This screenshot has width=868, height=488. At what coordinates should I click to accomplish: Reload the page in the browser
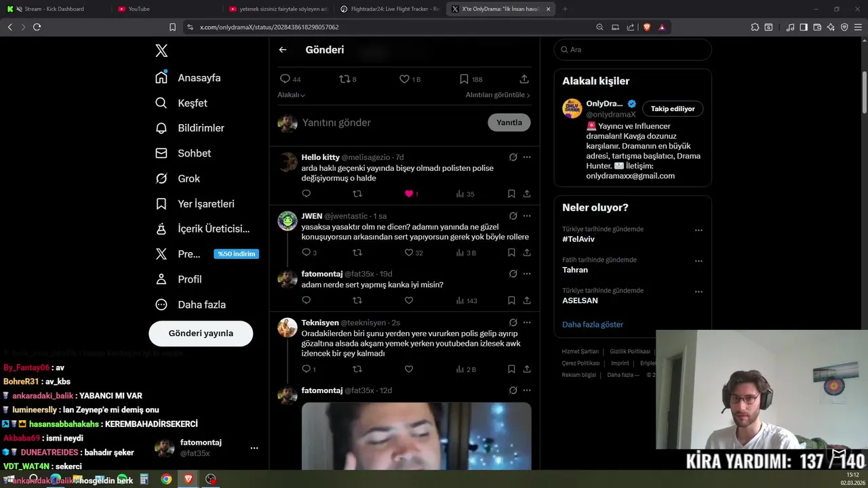[37, 27]
